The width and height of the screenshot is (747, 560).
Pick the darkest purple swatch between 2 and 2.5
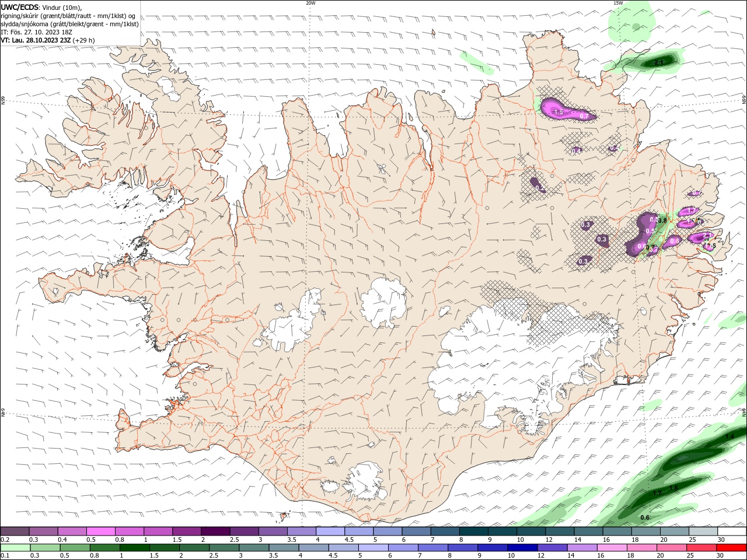[215, 531]
